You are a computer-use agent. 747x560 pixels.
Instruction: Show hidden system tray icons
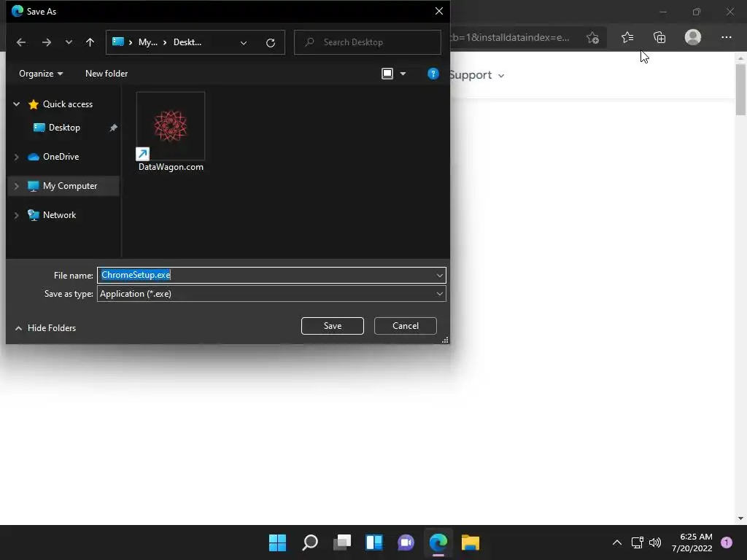pyautogui.click(x=617, y=542)
